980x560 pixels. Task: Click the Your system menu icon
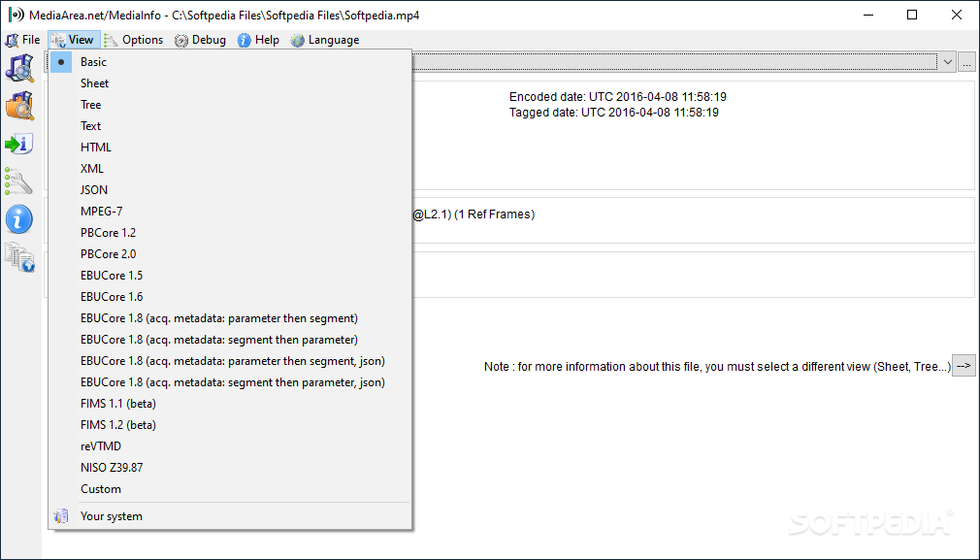click(61, 516)
